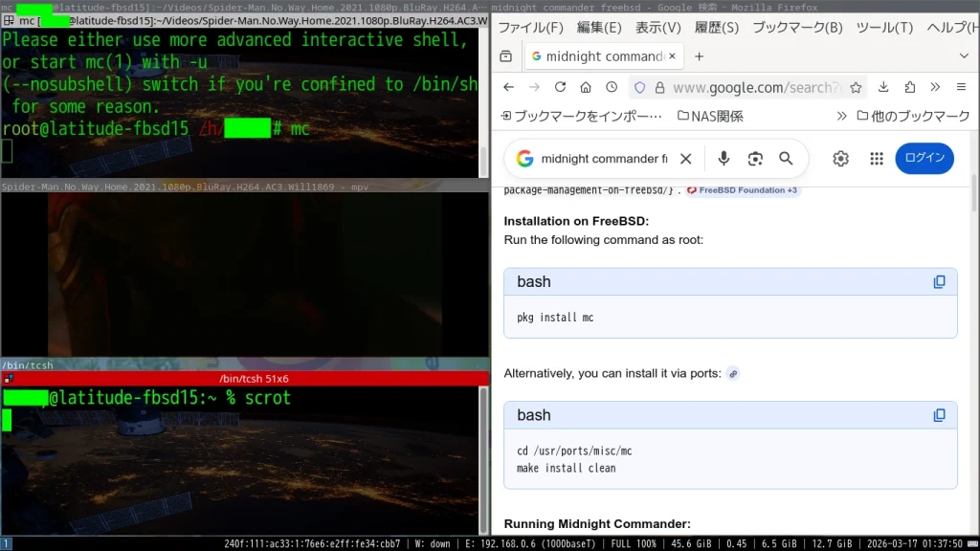The image size is (980, 551).
Task: Bookmark this page with the star icon
Action: pos(856,87)
